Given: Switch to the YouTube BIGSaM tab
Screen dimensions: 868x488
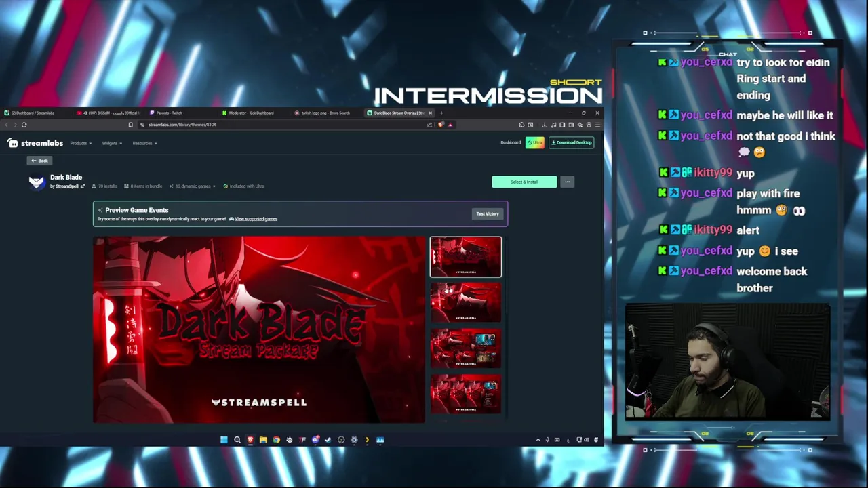Looking at the screenshot, I should point(108,113).
